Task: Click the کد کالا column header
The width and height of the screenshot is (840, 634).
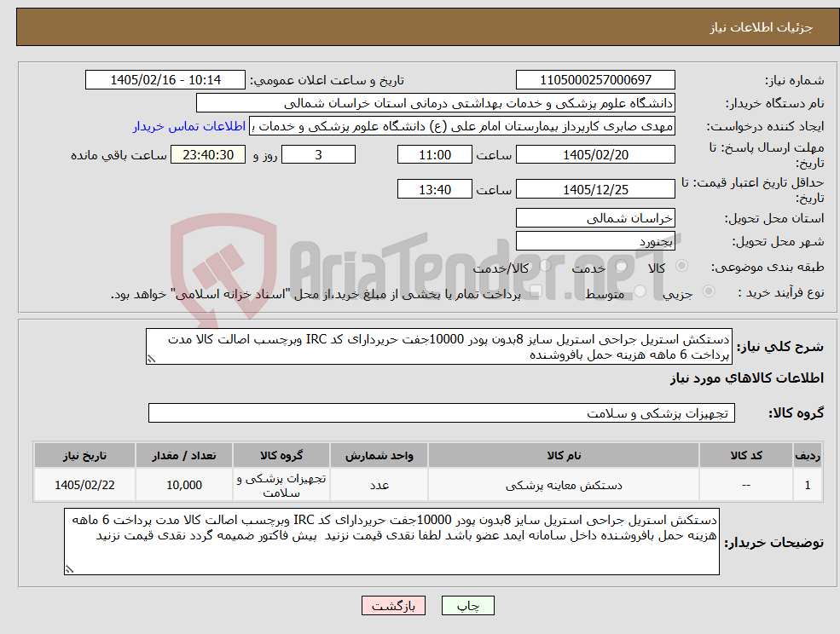Action: pos(746,455)
